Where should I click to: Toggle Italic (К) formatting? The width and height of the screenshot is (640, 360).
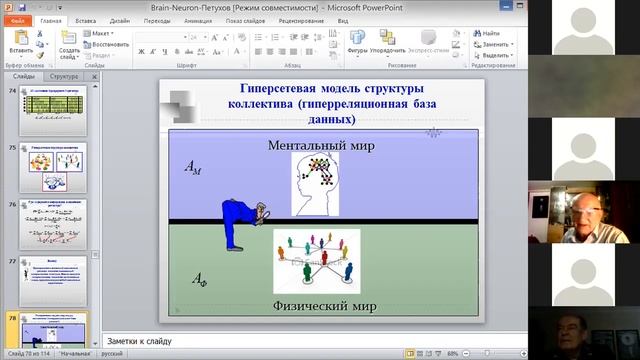tap(153, 52)
